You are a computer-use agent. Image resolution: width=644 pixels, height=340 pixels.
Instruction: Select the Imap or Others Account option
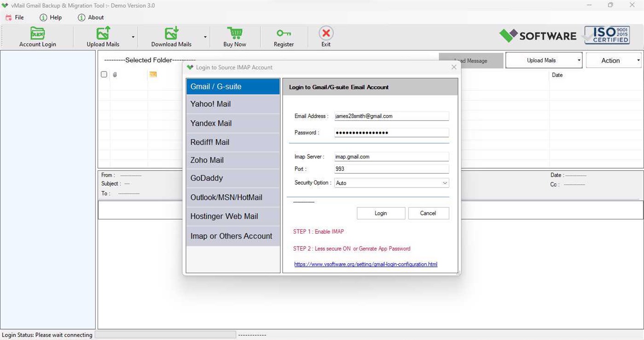(233, 236)
